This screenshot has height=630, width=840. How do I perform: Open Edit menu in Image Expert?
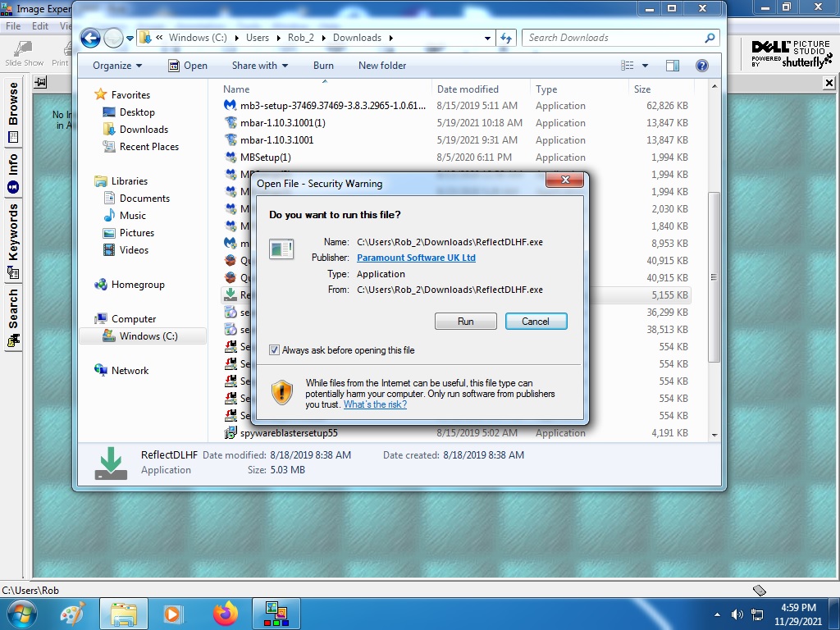coord(40,25)
